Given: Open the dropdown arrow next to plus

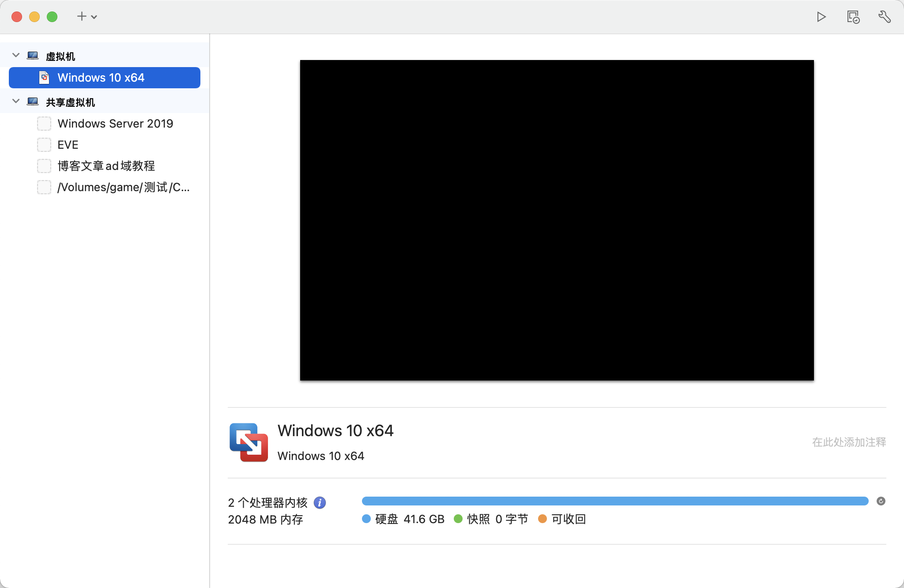Looking at the screenshot, I should (94, 17).
